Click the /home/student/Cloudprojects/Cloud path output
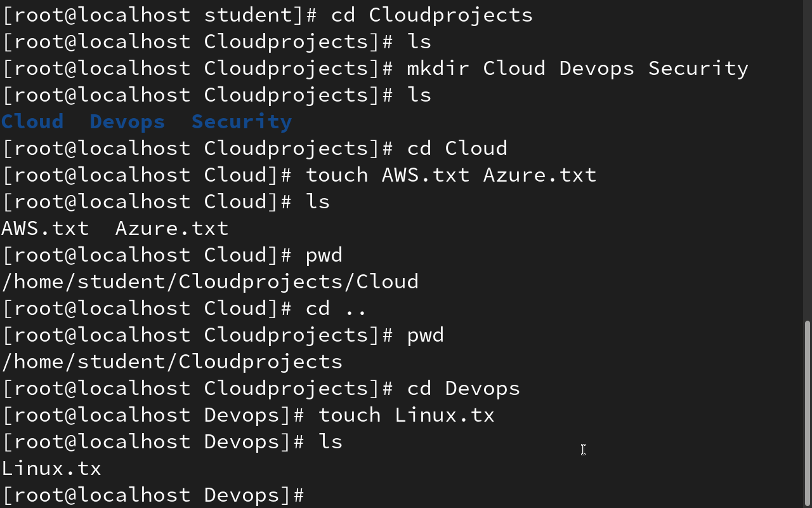The width and height of the screenshot is (812, 508). (x=210, y=281)
